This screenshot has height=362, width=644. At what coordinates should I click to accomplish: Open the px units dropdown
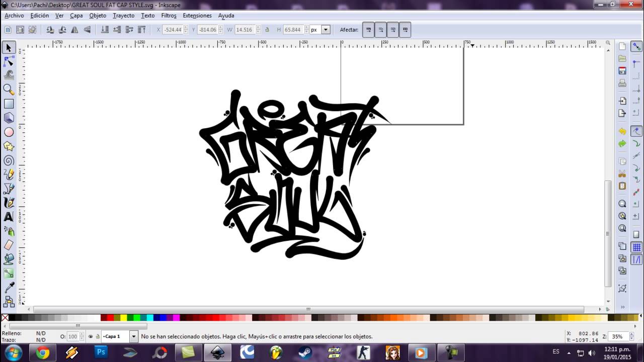tap(326, 30)
